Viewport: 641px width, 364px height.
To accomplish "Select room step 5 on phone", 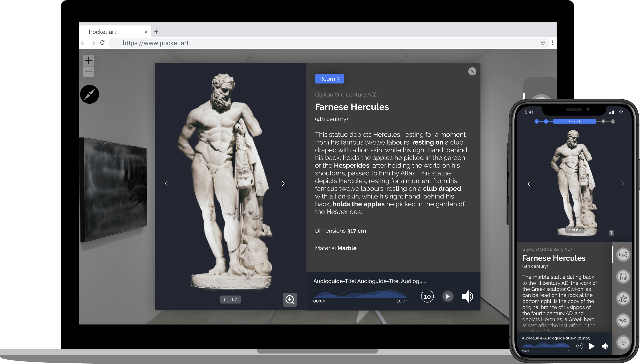I will pos(613,122).
